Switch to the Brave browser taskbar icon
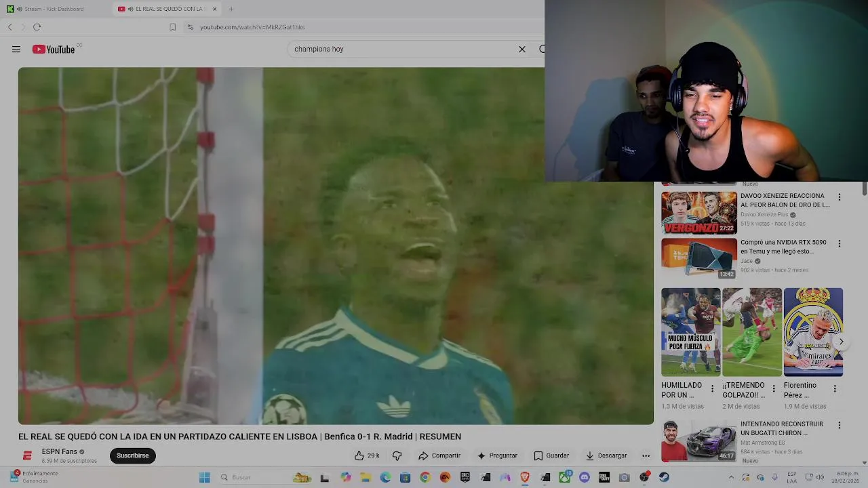 (525, 477)
